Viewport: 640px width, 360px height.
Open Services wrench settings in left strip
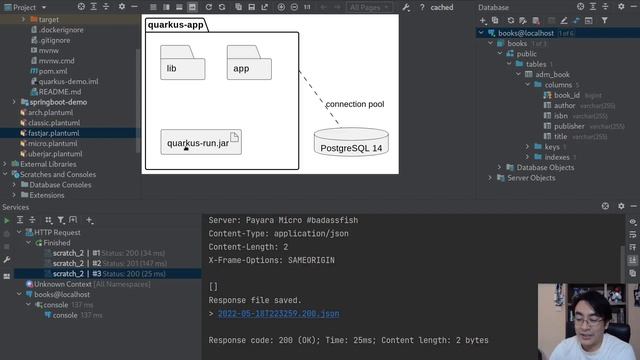tap(7, 260)
